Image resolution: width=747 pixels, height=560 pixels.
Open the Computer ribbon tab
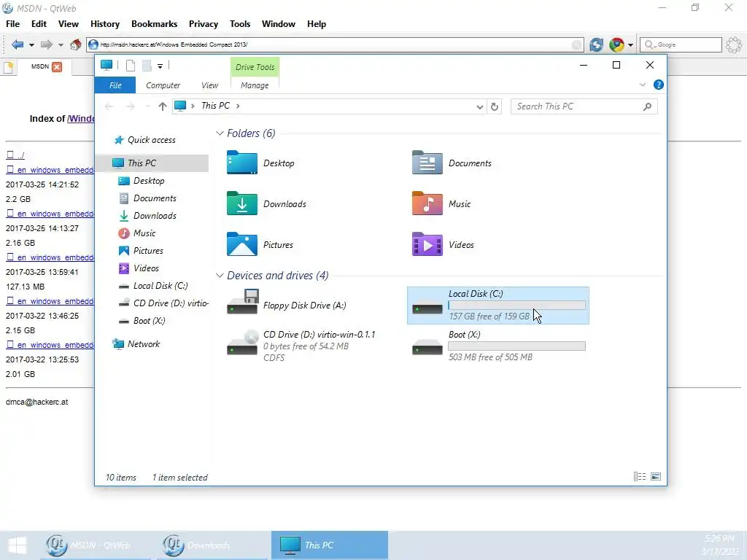pyautogui.click(x=163, y=85)
